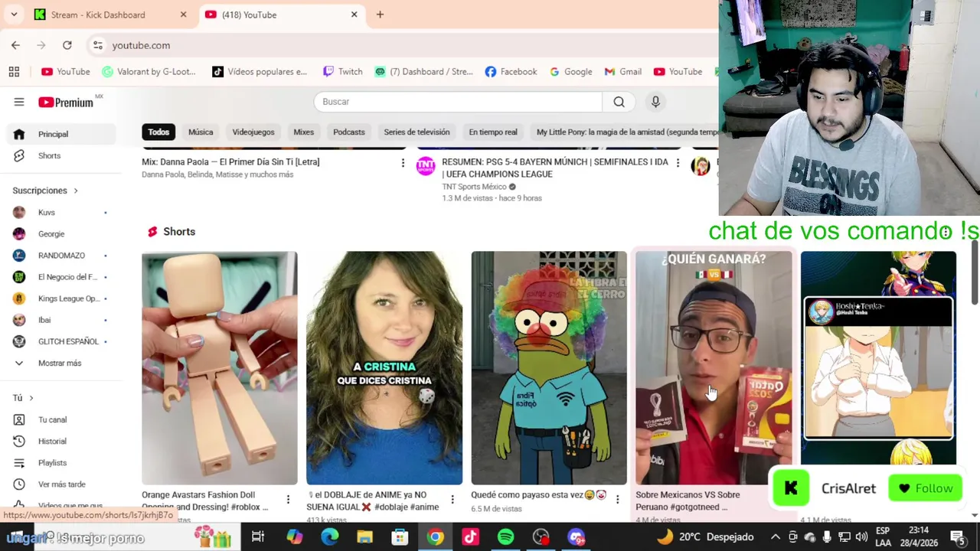Play the A Cristina doblaje short
980x551 pixels.
point(384,367)
